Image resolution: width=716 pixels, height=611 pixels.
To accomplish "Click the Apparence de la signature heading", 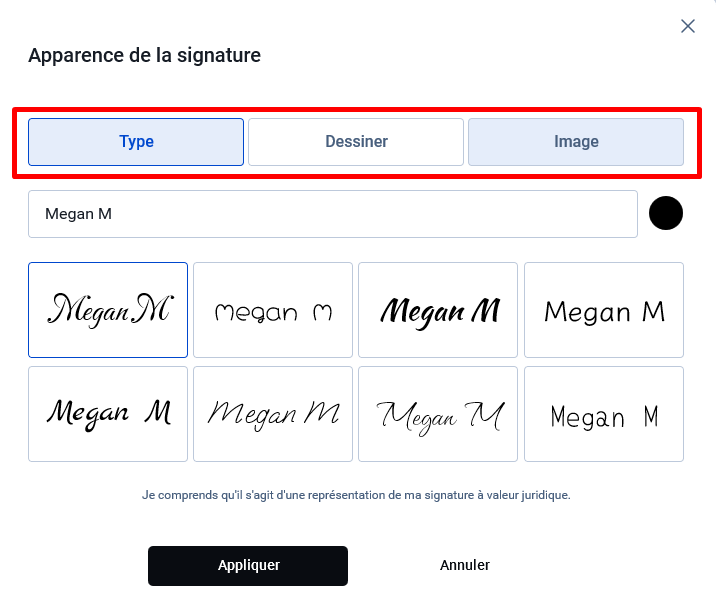I will click(x=144, y=55).
